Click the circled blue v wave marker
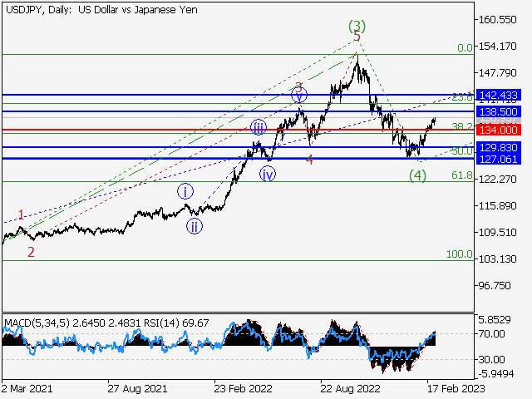 point(299,96)
